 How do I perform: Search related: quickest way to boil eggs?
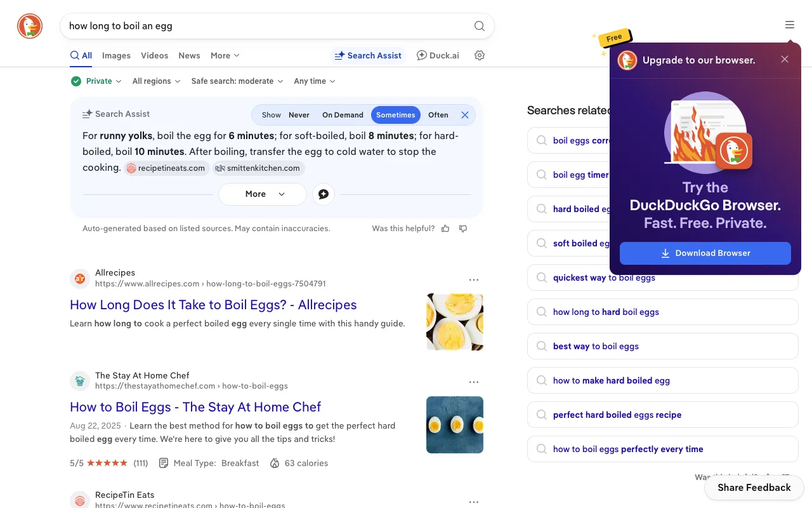coord(662,278)
